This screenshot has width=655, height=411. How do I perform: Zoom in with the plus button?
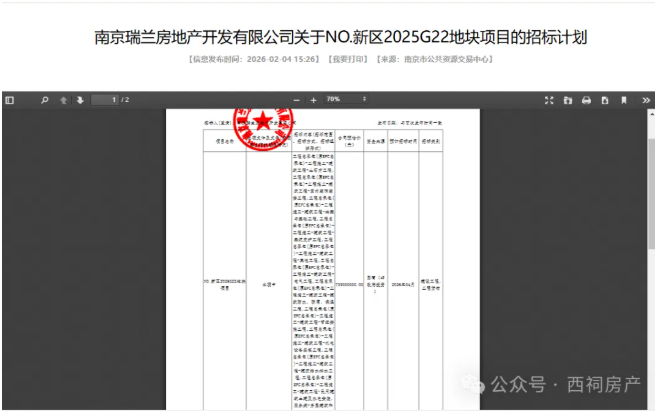pos(313,100)
